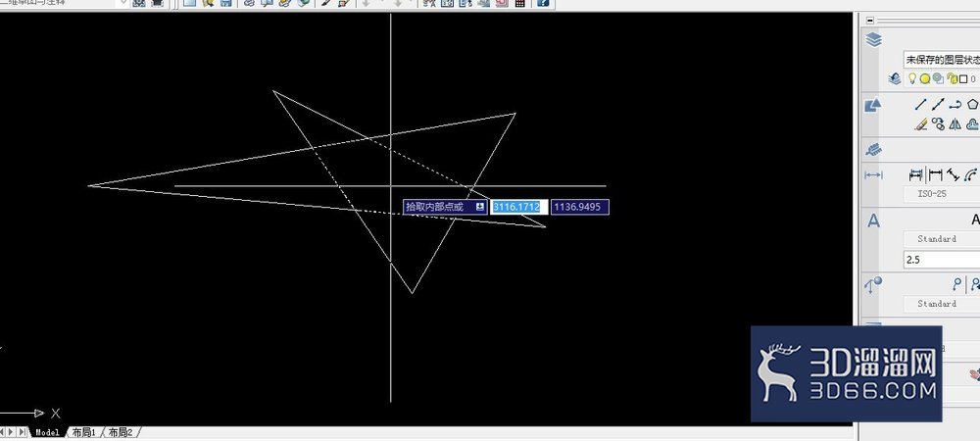This screenshot has width=980, height=441.
Task: Select the Polyline tool
Action: pos(955,104)
